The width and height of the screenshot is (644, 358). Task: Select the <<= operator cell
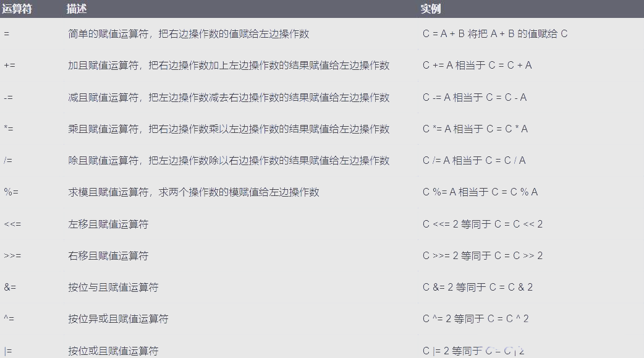tap(12, 224)
